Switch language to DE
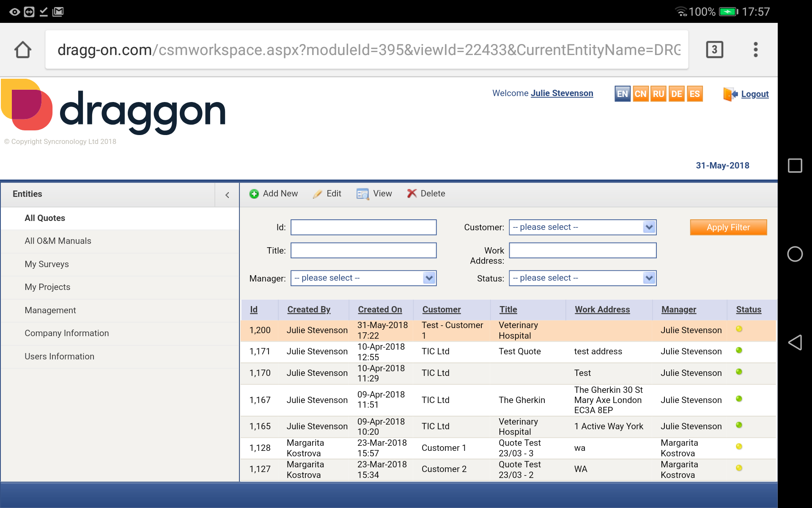 pos(676,94)
